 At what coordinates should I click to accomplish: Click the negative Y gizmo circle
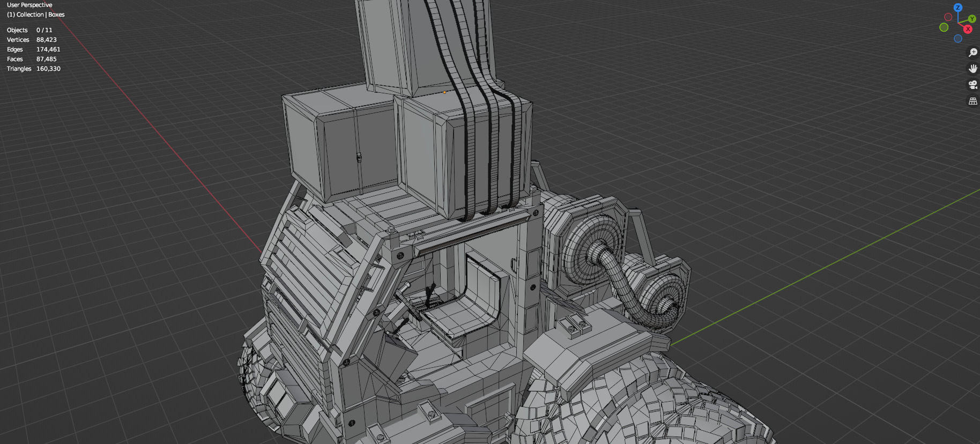944,27
